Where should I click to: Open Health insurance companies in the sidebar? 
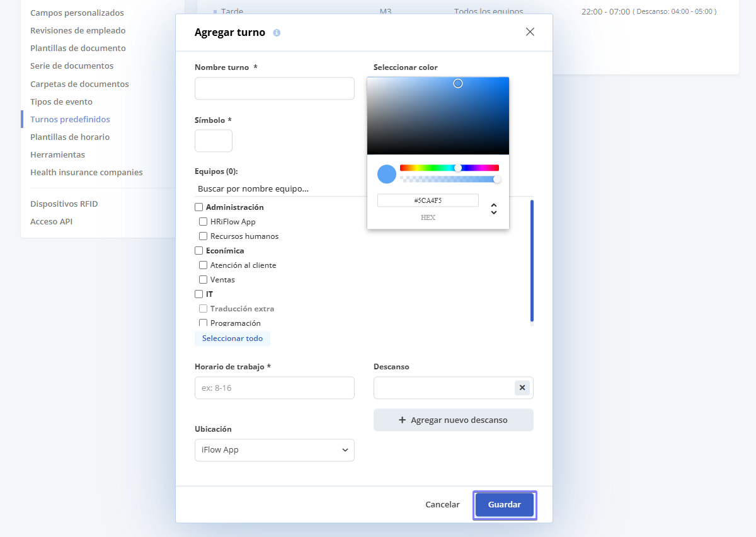(x=86, y=172)
